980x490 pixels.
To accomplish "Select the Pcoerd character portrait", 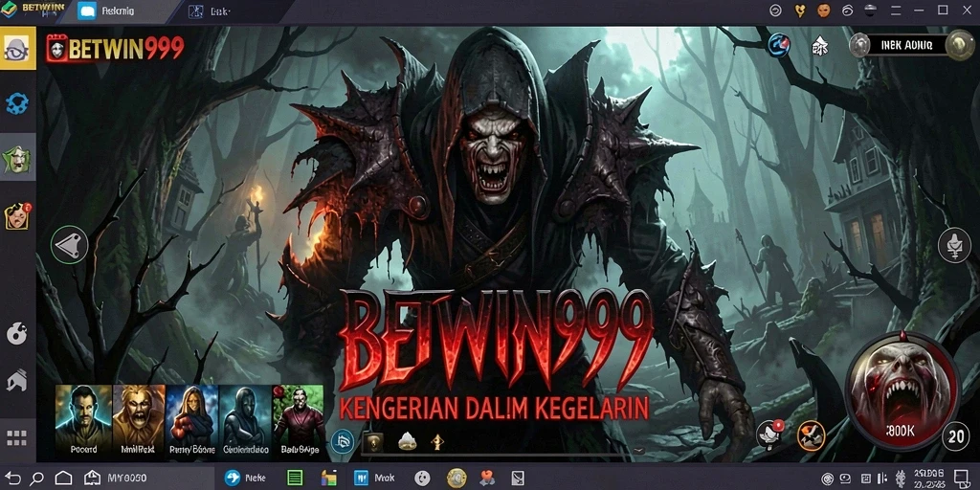I will point(83,421).
